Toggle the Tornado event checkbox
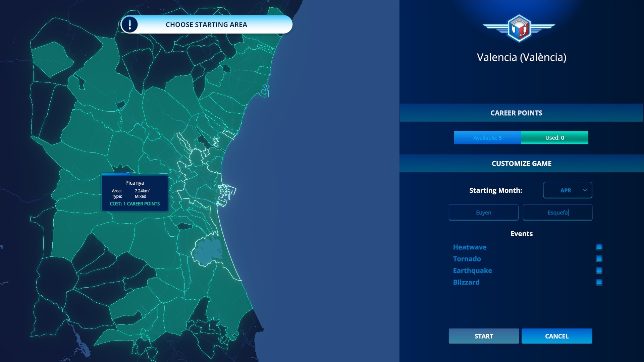The height and width of the screenshot is (362, 644). [x=599, y=259]
